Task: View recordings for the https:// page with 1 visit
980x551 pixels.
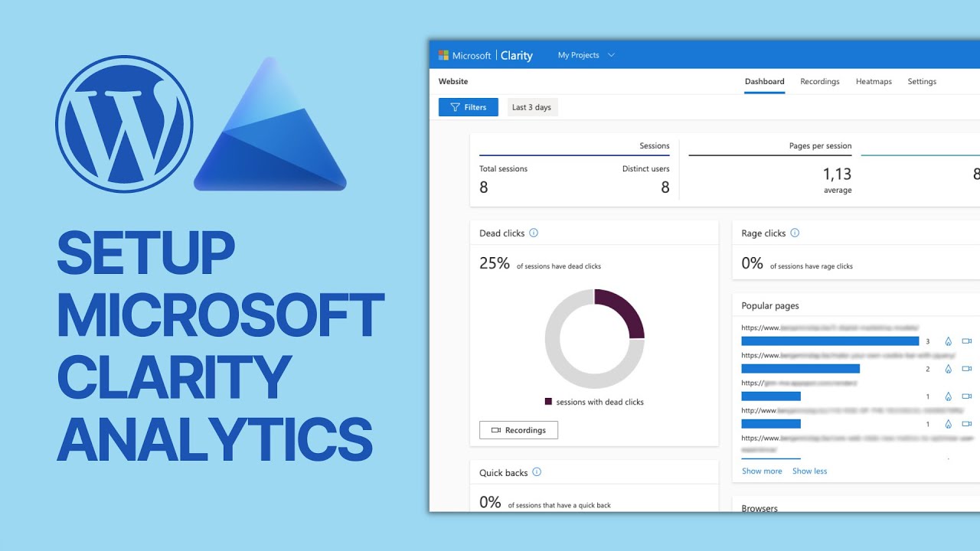Action: pos(966,396)
